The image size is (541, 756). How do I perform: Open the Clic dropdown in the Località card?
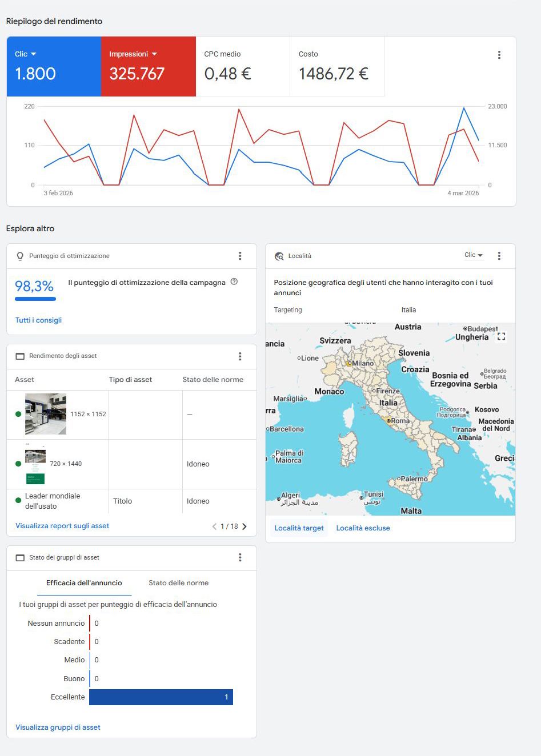(x=474, y=255)
